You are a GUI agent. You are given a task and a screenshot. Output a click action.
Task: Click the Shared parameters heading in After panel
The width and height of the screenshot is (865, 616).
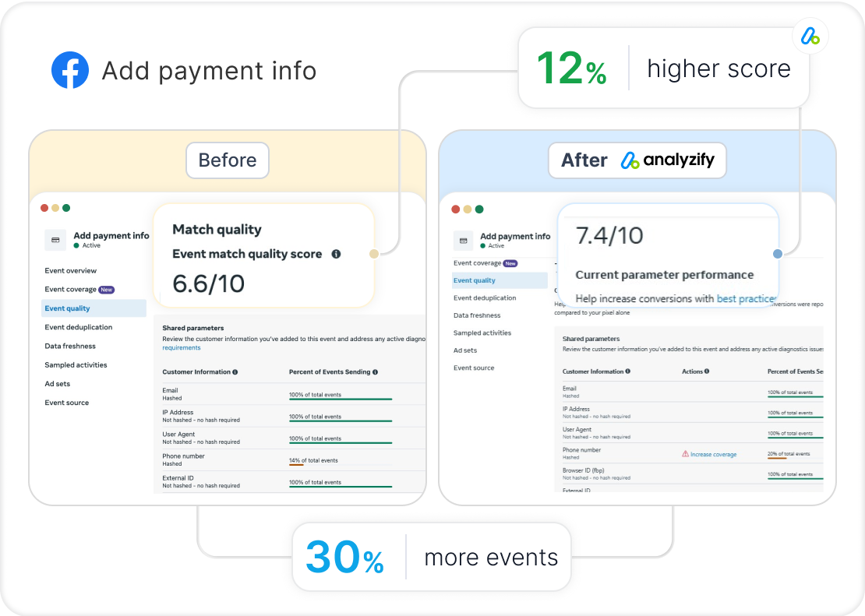point(591,339)
